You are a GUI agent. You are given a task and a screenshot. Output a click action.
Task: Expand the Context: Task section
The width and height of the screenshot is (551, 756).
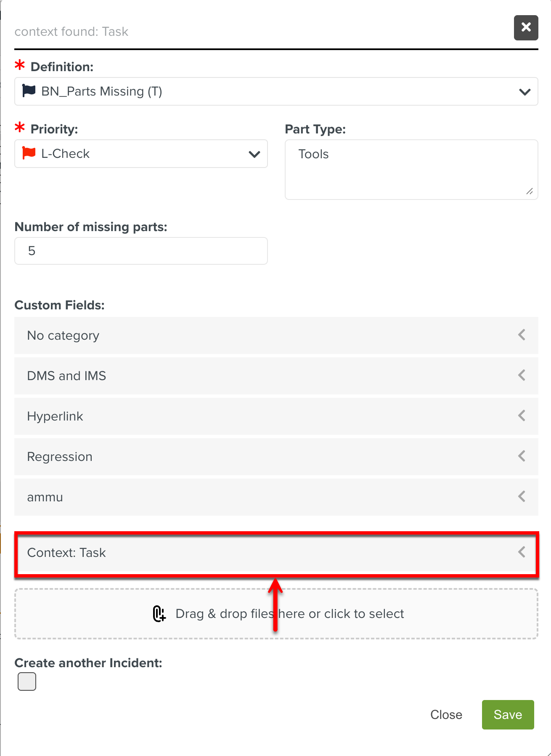pyautogui.click(x=522, y=552)
